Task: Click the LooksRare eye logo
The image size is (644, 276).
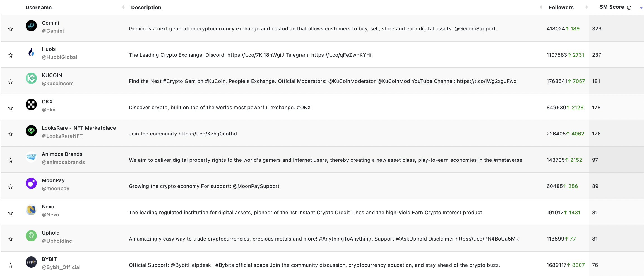Action: (31, 131)
